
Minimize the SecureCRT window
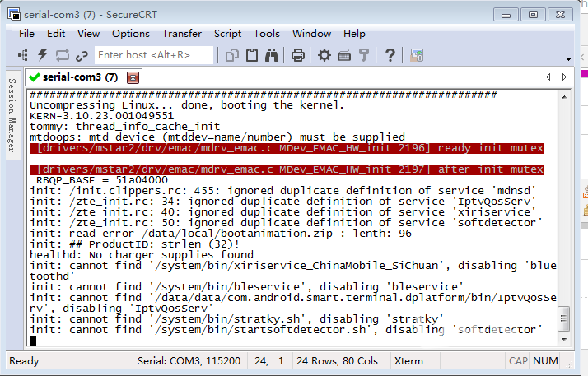coord(506,15)
